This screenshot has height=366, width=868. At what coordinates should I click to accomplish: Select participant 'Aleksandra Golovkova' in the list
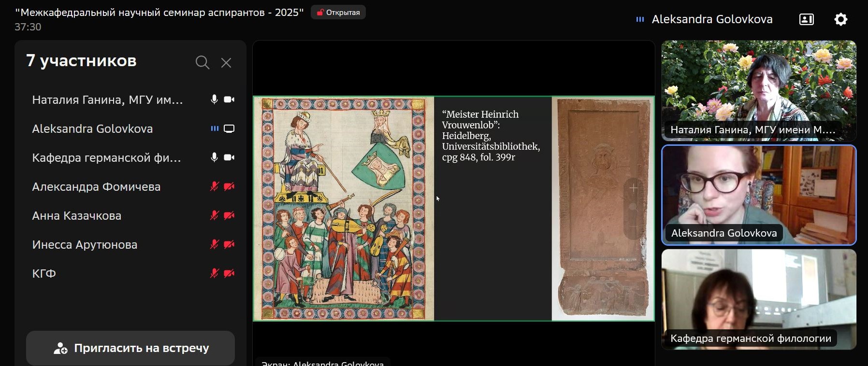click(130, 129)
